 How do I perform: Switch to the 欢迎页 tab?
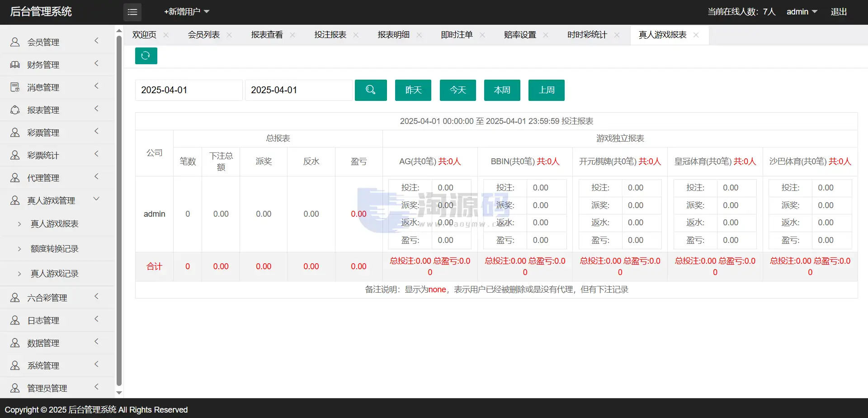click(x=144, y=35)
